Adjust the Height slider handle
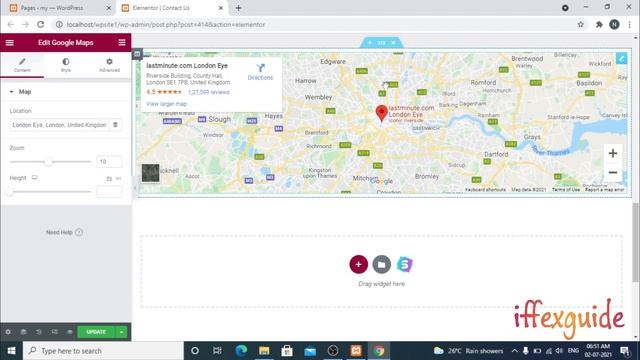The width and height of the screenshot is (640, 360). coord(10,191)
